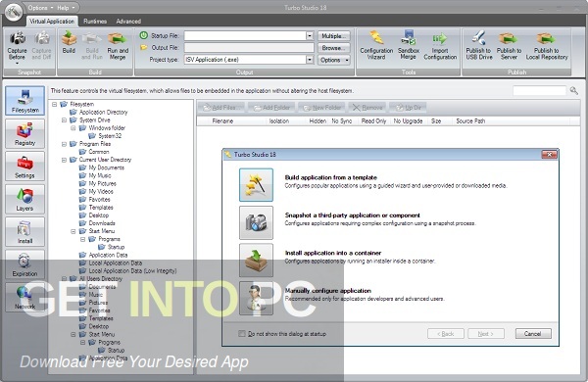Click the Remove toolbar button
This screenshot has width=588, height=382.
pos(367,108)
